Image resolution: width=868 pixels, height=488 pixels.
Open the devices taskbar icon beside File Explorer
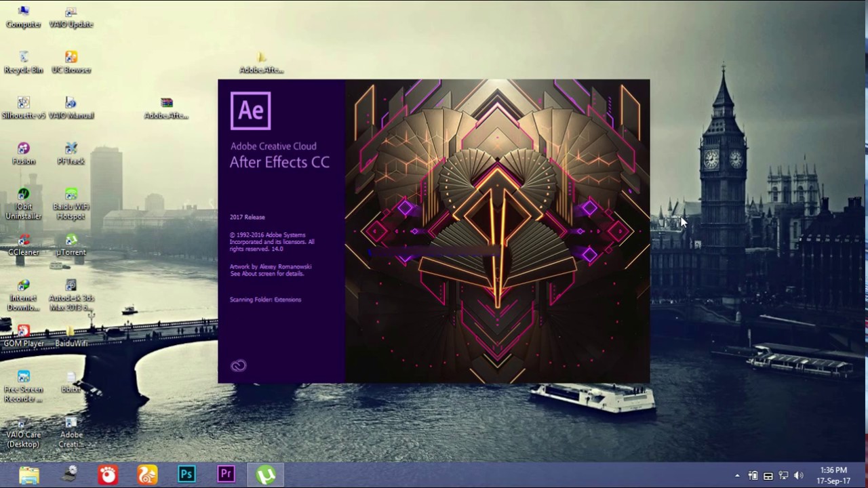pos(68,474)
